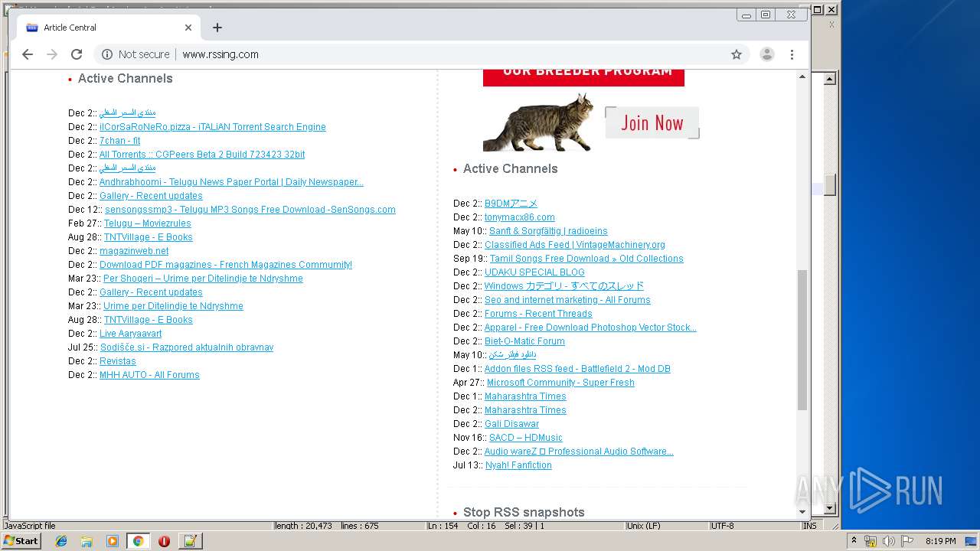The image size is (980, 551).
Task: Open Windows Media Player from taskbar
Action: click(x=113, y=541)
